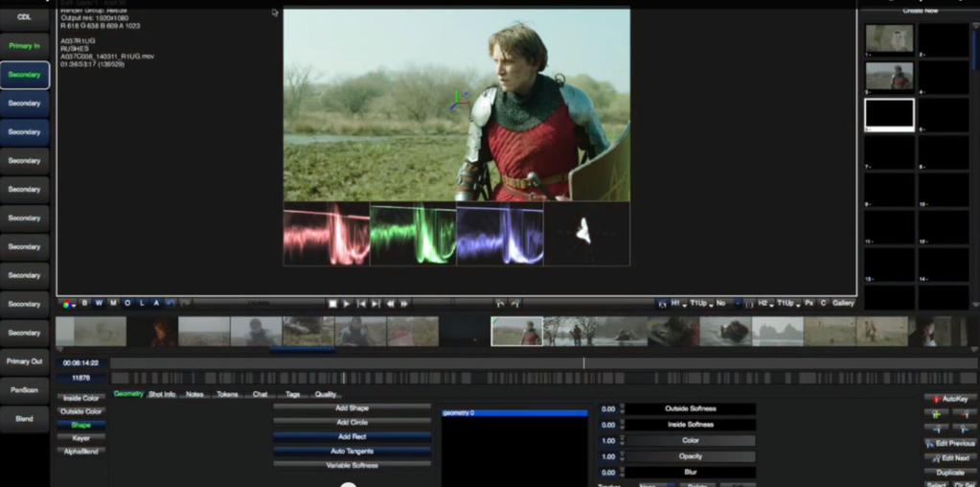Viewport: 980px width, 487px height.
Task: Select the Inside Color mode
Action: point(81,398)
